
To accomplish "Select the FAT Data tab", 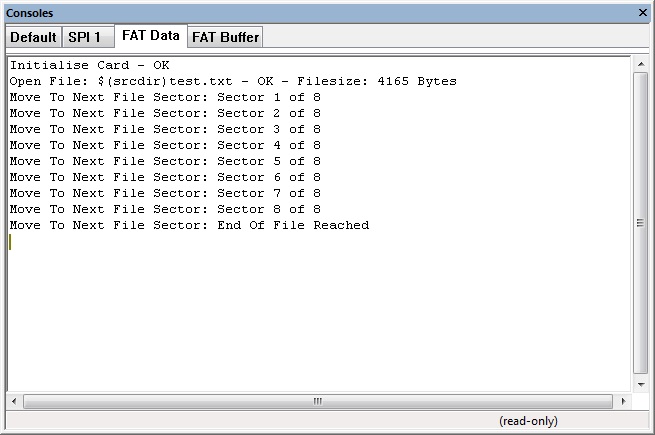I will (x=150, y=36).
